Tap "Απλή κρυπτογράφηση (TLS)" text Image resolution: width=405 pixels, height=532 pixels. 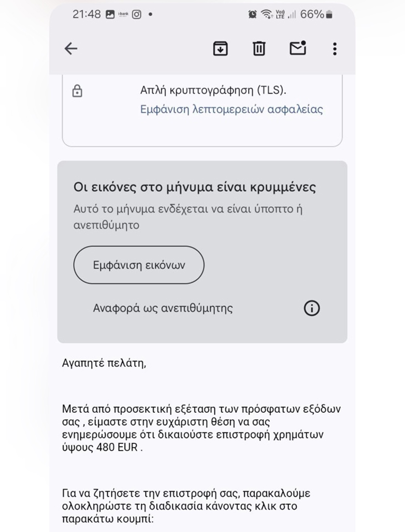[213, 90]
